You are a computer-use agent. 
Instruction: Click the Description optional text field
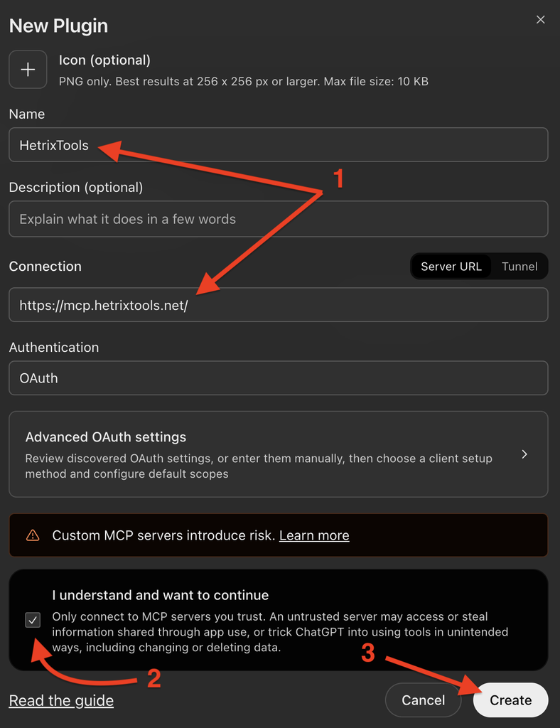tap(279, 219)
